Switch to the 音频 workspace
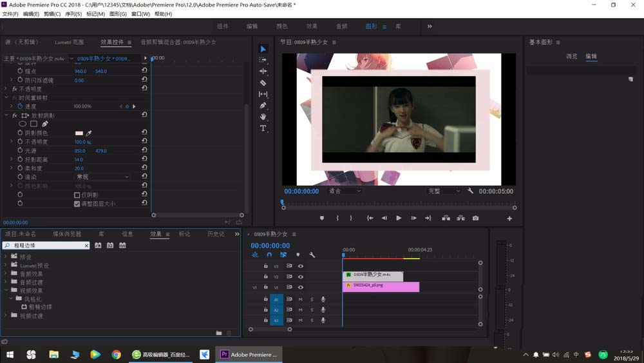 point(342,26)
